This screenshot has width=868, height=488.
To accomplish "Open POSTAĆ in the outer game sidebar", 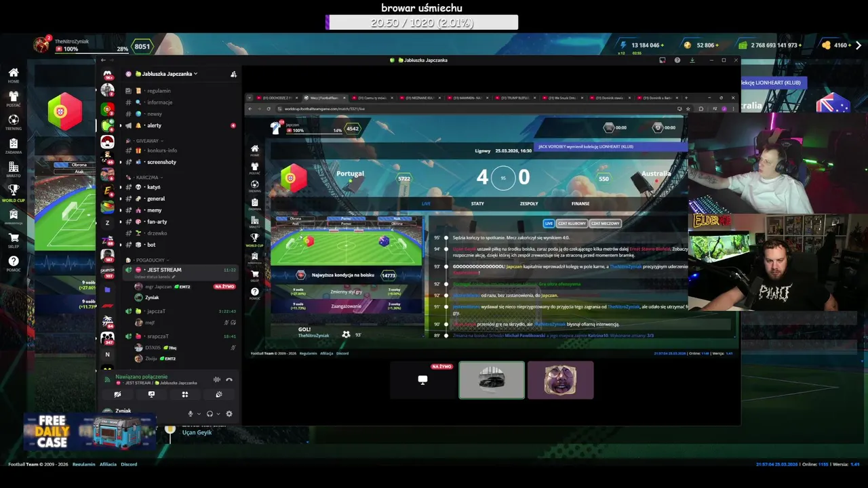I will 14,98.
